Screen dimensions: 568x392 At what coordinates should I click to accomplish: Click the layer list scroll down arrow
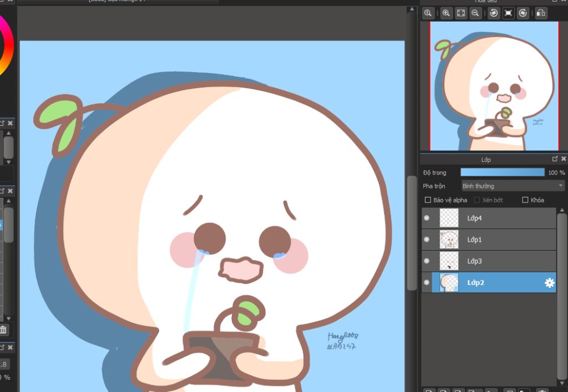(x=562, y=383)
